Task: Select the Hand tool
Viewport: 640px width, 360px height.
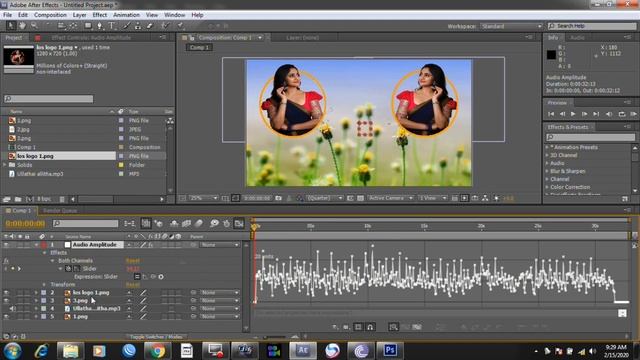Action: click(x=22, y=26)
